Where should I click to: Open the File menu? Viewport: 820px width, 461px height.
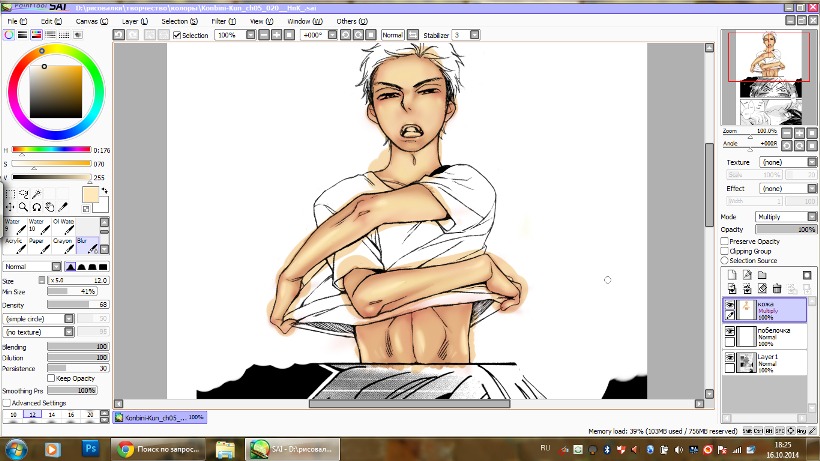click(17, 21)
